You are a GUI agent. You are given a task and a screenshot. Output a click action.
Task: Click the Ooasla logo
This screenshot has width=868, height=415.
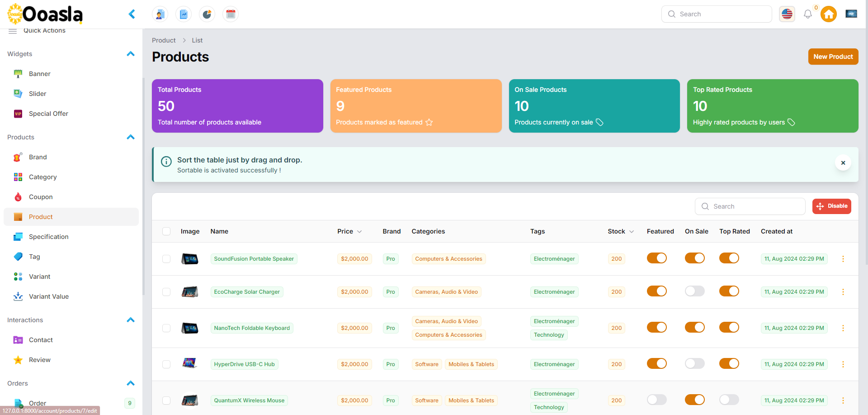tap(45, 14)
